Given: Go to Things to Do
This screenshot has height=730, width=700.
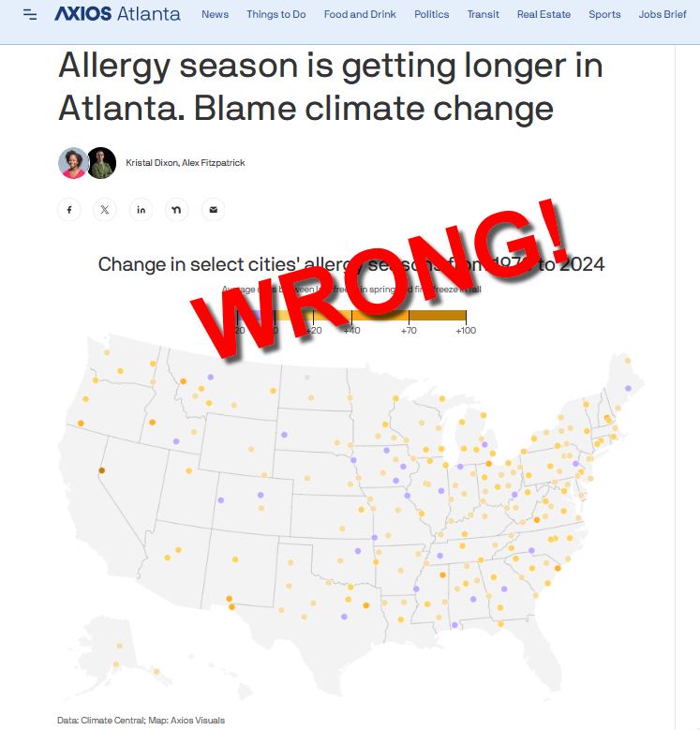Looking at the screenshot, I should [276, 15].
